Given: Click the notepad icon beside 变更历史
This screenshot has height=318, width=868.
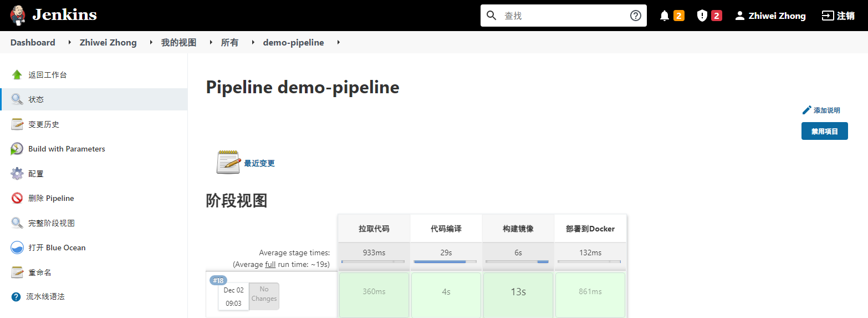Looking at the screenshot, I should (17, 124).
